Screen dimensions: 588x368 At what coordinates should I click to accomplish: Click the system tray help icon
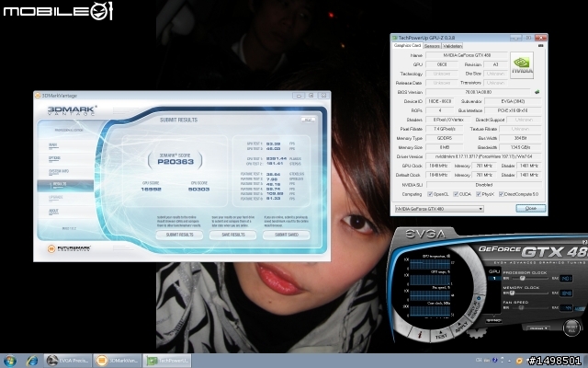[495, 360]
